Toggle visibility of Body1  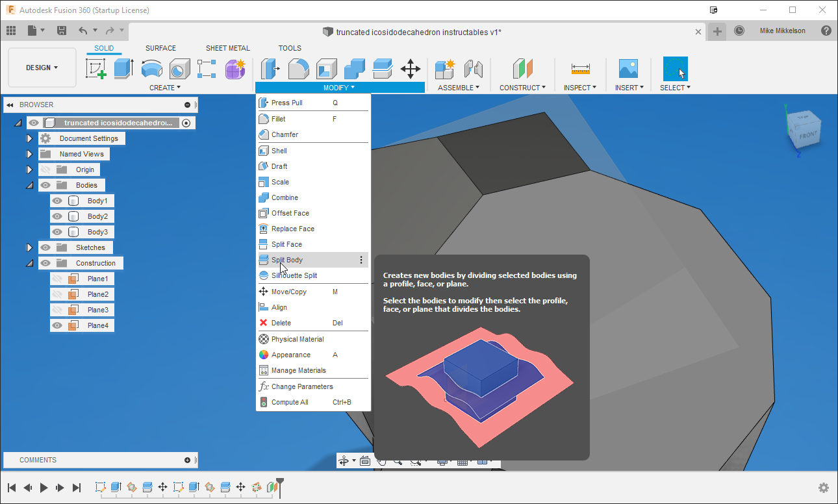(57, 200)
